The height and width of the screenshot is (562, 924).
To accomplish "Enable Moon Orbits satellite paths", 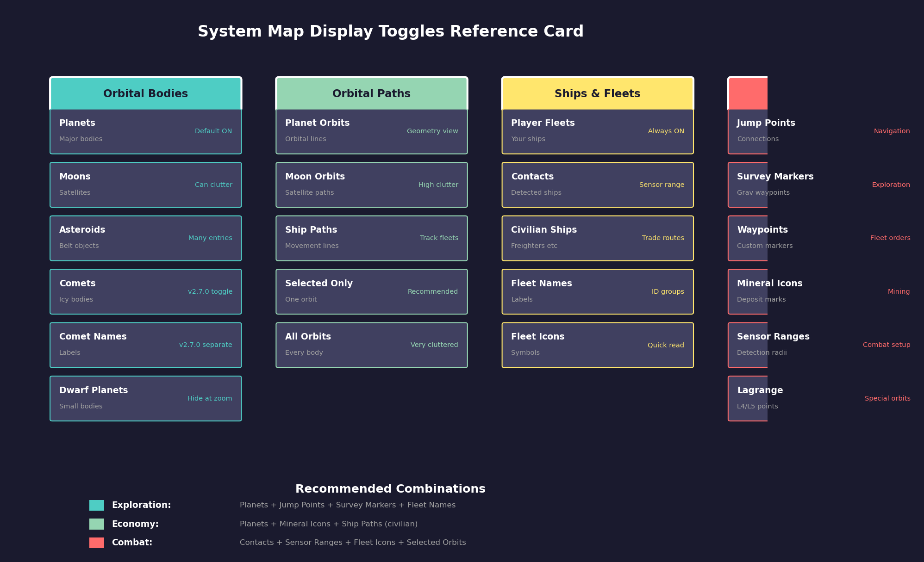I will 371,184.
